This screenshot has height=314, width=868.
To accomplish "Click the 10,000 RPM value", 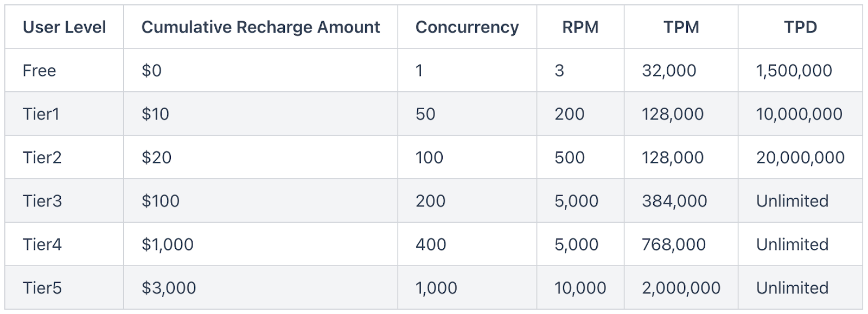I will coord(580,288).
